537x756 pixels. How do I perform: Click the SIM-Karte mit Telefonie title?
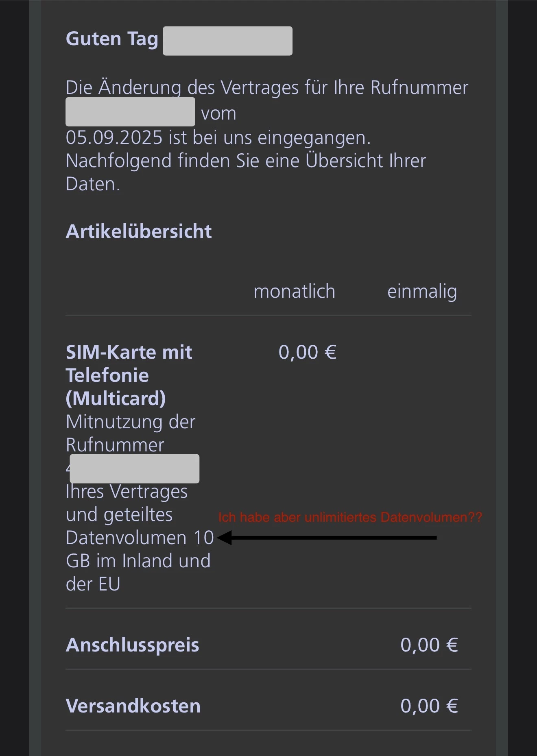pyautogui.click(x=129, y=363)
